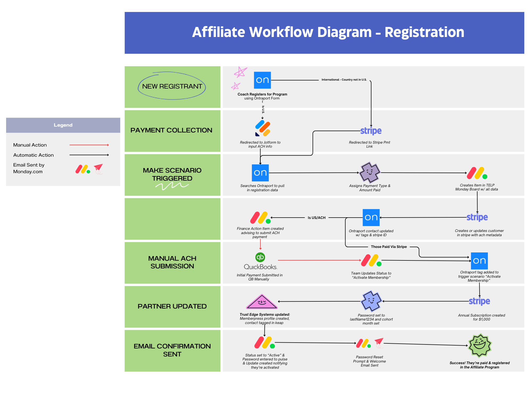Screen dimensions: 532x399
Task: Click the MANUAL ACH SUBMISSION stage label
Action: click(172, 262)
